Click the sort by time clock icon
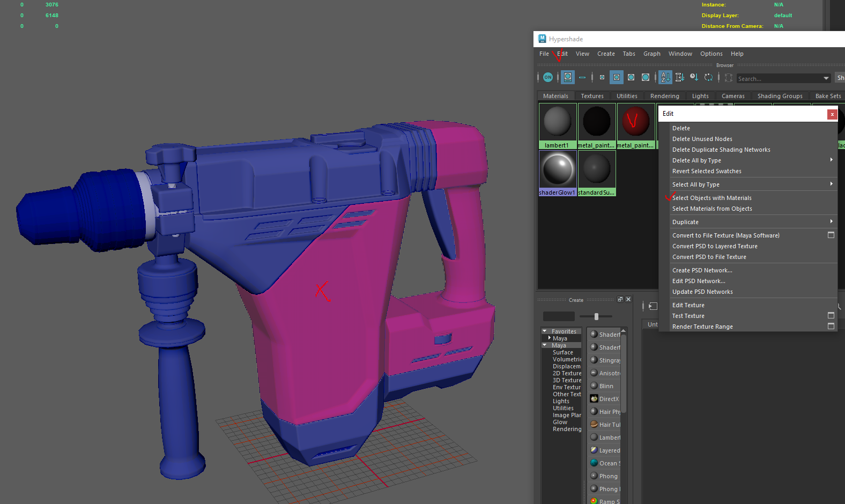This screenshot has width=845, height=504. tap(694, 77)
